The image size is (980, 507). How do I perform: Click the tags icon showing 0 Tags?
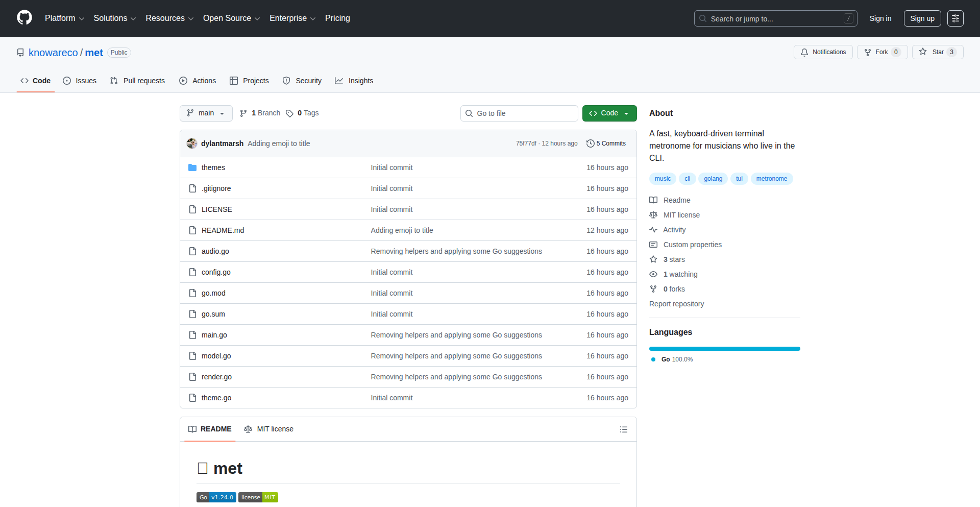(289, 113)
